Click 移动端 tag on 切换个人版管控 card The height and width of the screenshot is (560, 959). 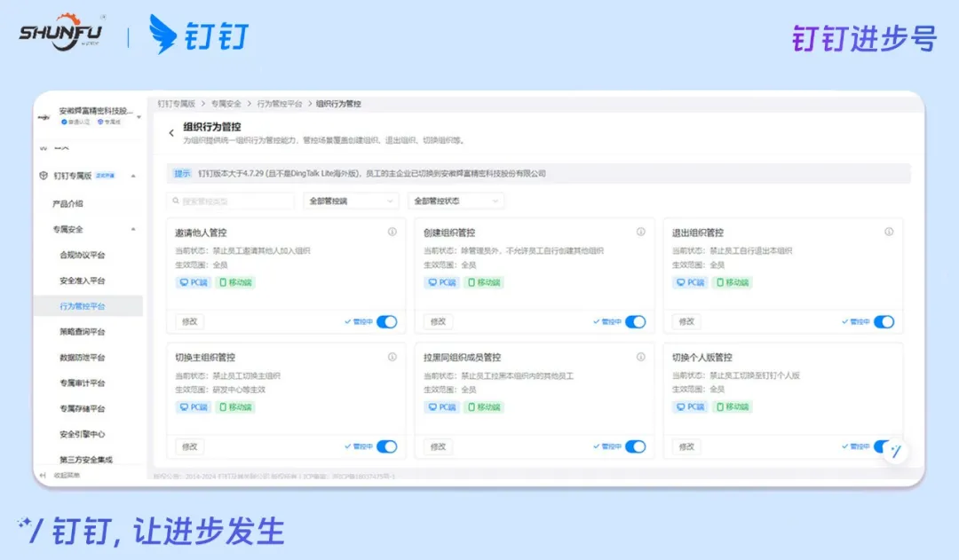point(732,407)
